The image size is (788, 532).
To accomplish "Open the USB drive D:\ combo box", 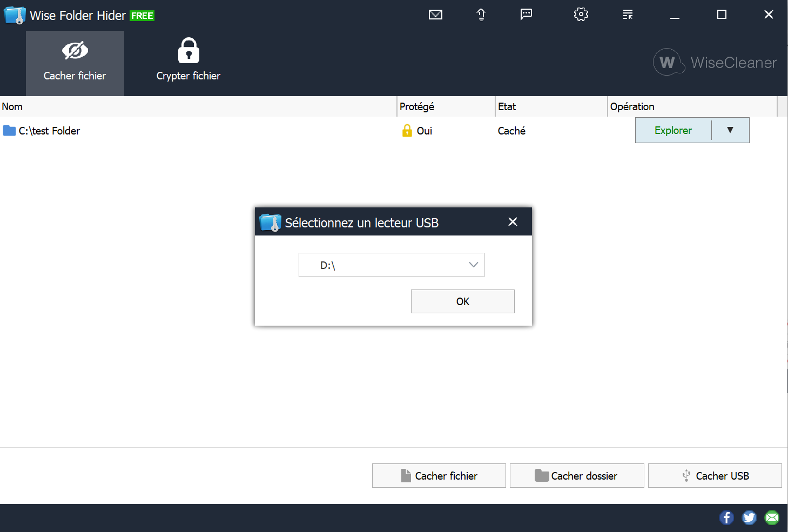I will [x=392, y=265].
